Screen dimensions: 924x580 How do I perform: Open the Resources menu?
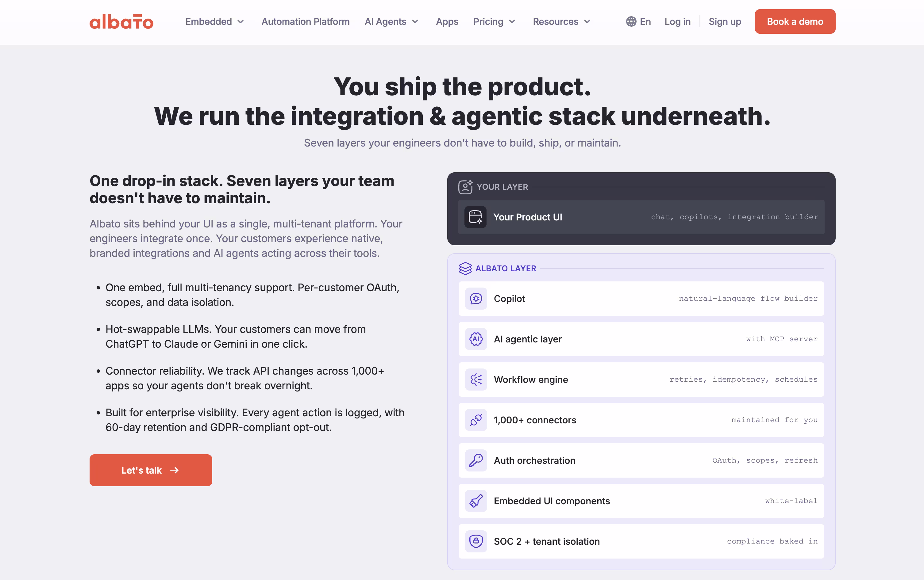point(562,21)
